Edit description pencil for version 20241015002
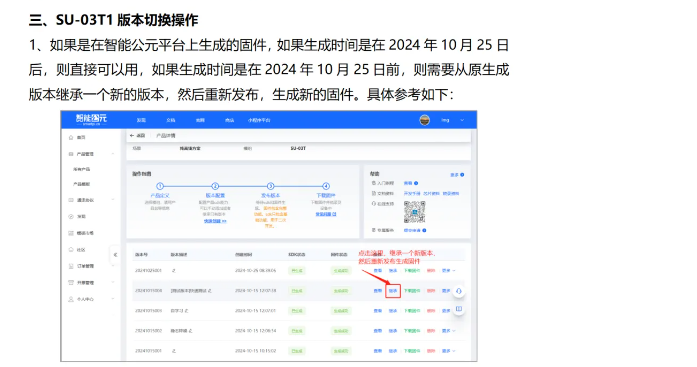This screenshot has height=367, width=697. pos(190,331)
